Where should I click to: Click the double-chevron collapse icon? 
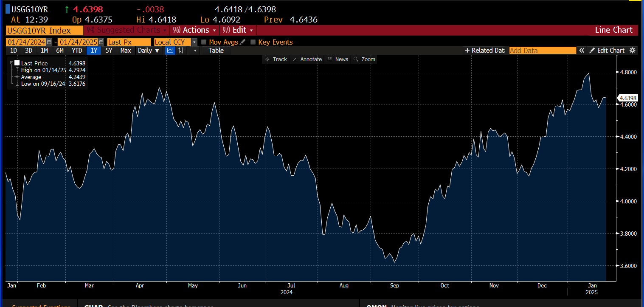[582, 51]
